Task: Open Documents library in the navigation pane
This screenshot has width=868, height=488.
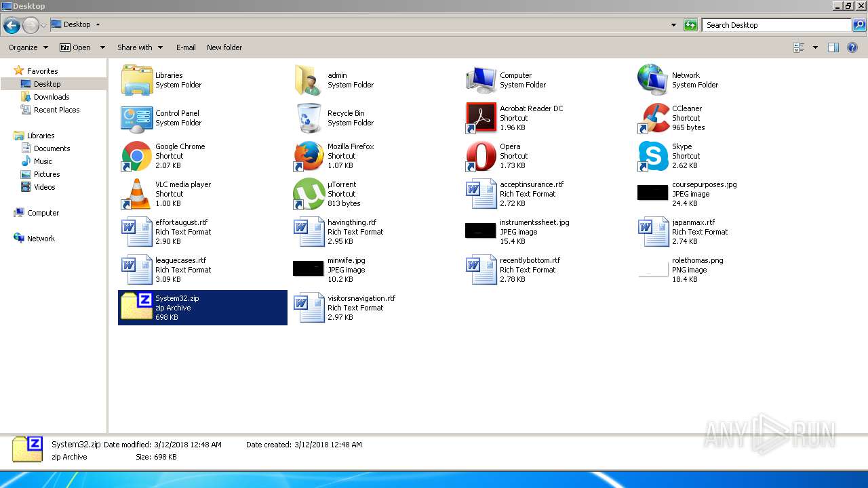Action: [52, 148]
